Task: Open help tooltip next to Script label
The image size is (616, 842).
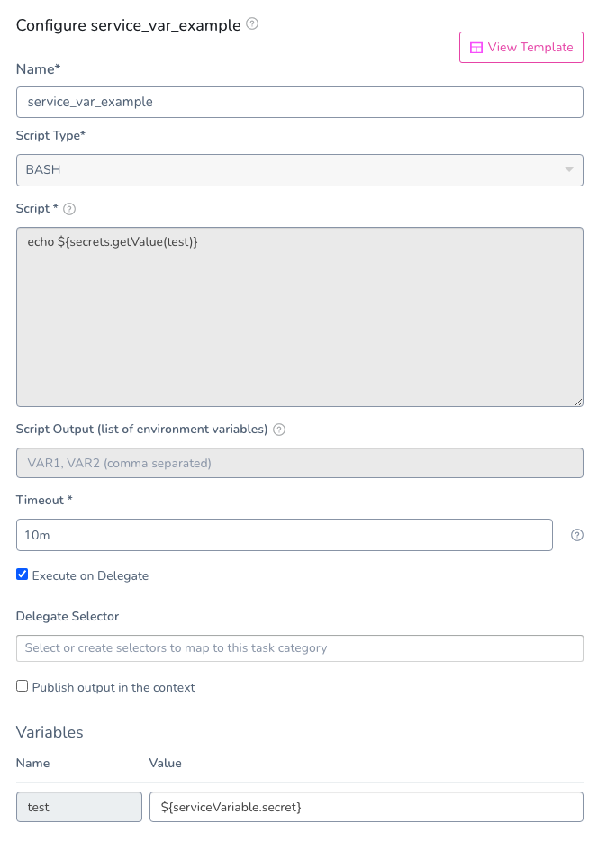Action: [69, 209]
